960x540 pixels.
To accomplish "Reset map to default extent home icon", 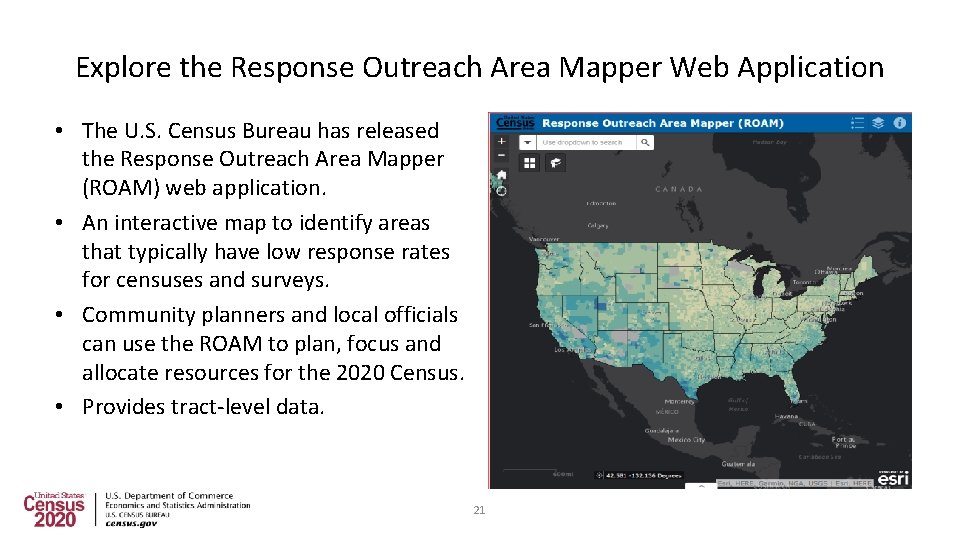I will (501, 175).
